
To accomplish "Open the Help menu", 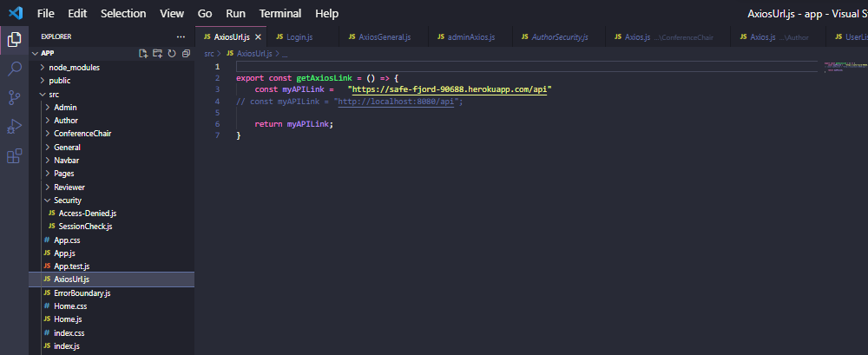I will click(326, 13).
